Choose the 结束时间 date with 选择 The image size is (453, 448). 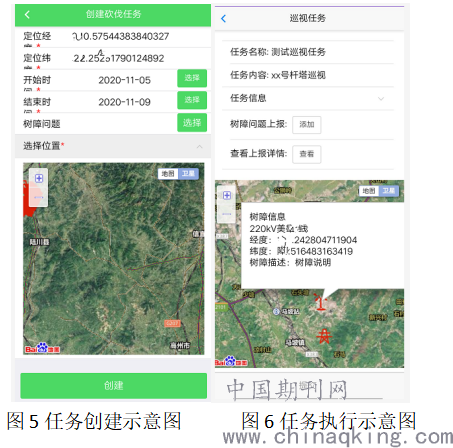point(192,100)
